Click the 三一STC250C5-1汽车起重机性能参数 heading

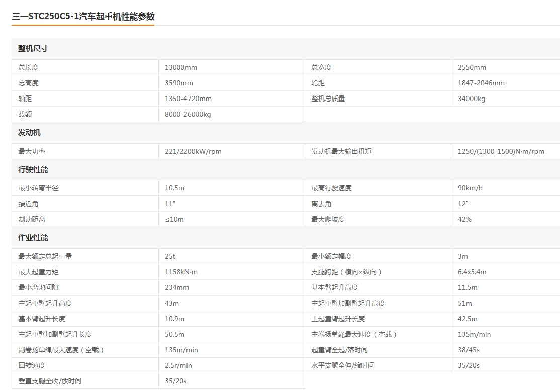[x=83, y=17]
